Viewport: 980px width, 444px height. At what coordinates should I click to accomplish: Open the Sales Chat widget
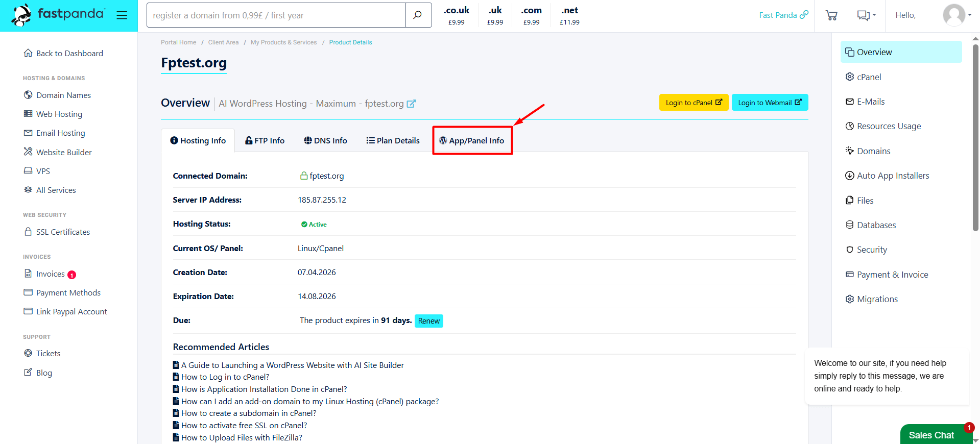click(x=937, y=435)
